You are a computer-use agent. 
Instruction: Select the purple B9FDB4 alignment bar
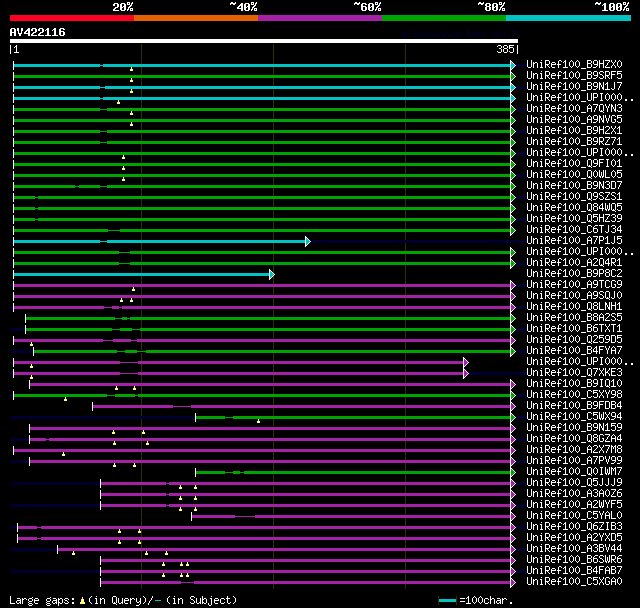[302, 406]
